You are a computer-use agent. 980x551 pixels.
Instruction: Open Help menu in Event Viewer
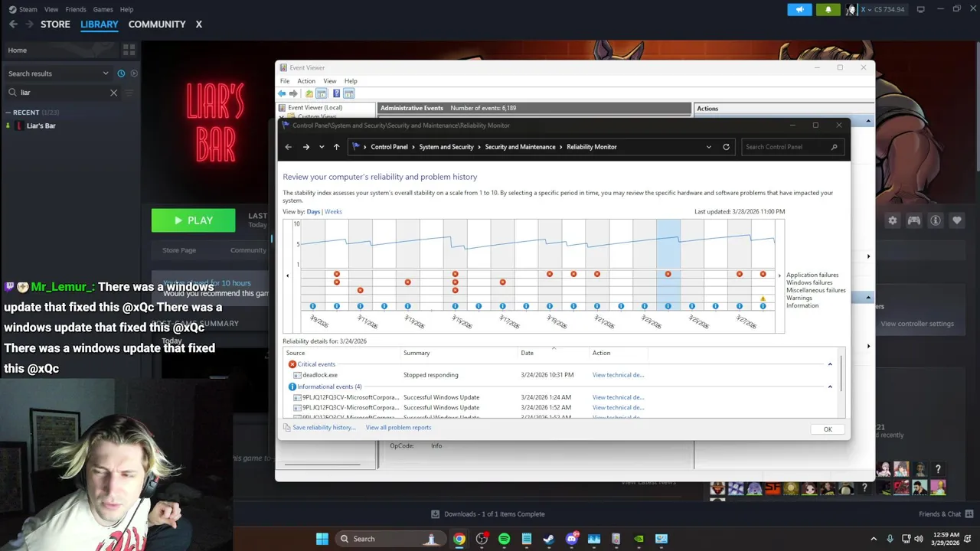click(x=351, y=81)
